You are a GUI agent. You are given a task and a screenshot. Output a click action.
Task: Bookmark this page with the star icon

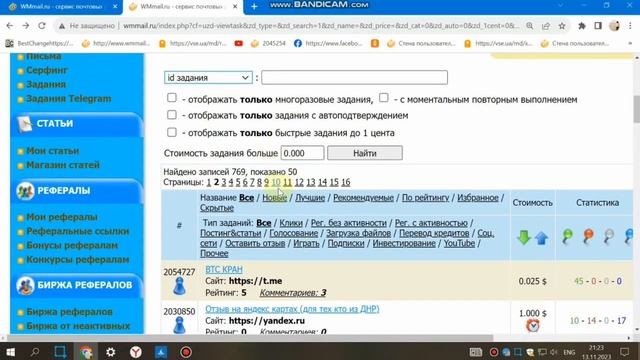pos(562,26)
